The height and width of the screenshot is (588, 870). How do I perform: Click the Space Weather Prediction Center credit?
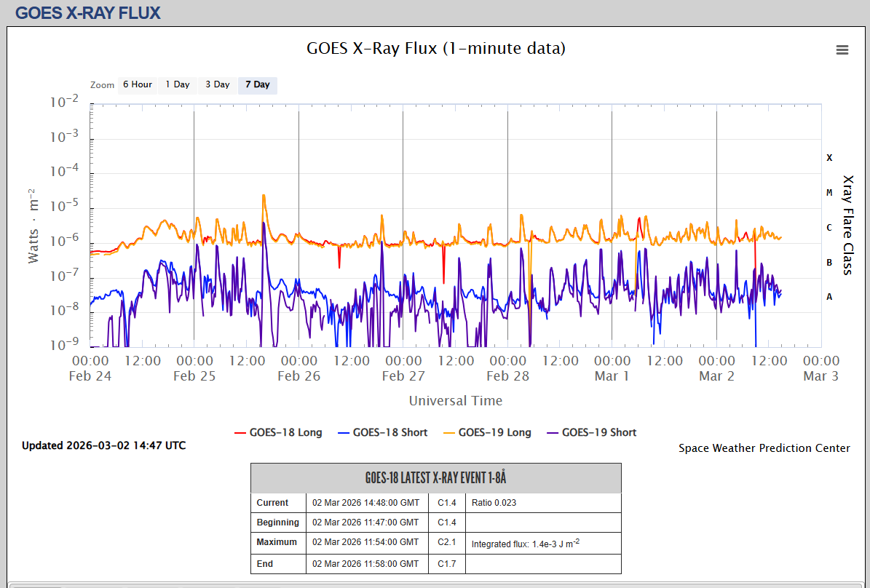pos(764,448)
